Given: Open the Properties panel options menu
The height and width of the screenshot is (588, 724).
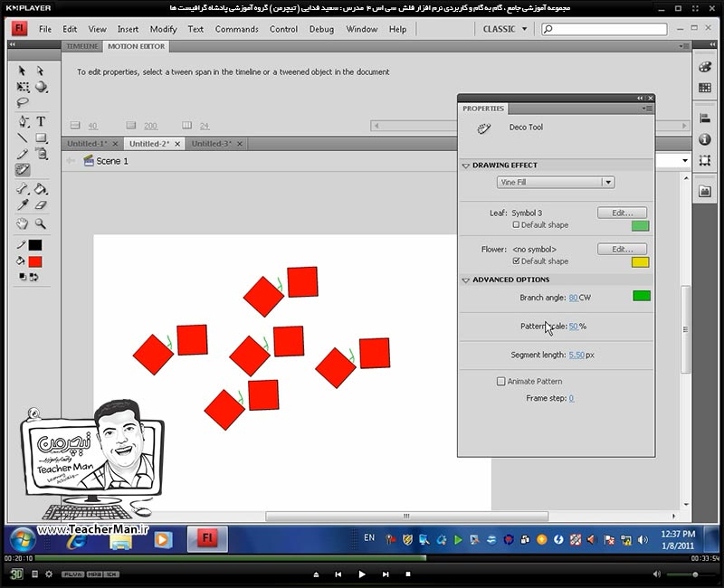Looking at the screenshot, I should tap(647, 109).
